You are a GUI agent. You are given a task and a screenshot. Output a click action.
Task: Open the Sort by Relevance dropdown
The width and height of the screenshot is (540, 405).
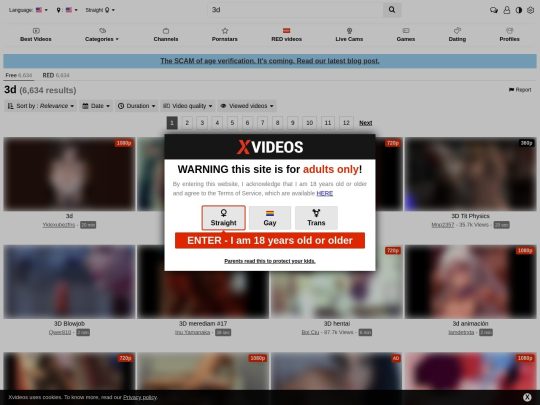pyautogui.click(x=41, y=106)
